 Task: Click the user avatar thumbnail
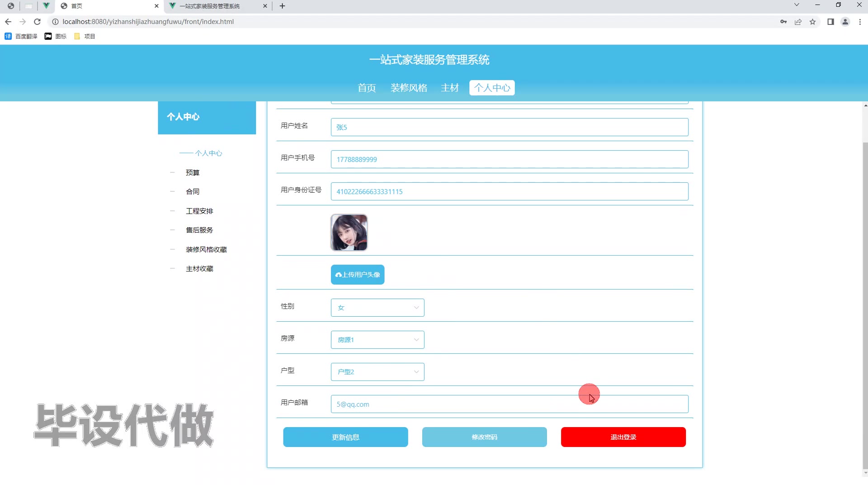(349, 233)
